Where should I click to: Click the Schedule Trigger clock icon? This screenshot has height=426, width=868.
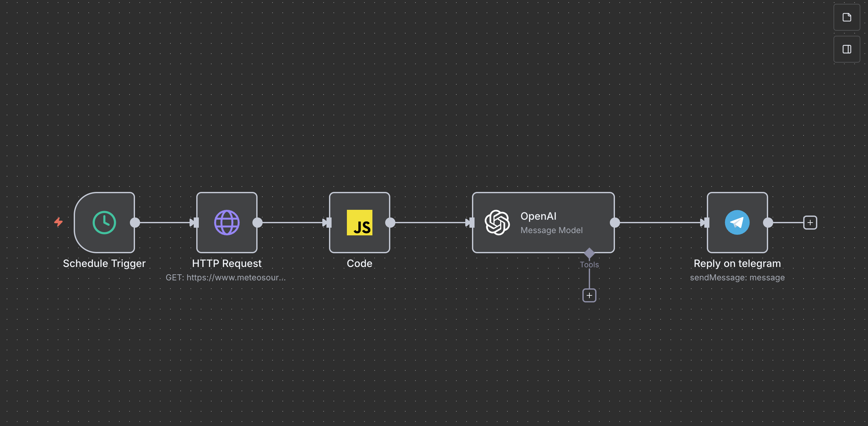click(x=104, y=223)
